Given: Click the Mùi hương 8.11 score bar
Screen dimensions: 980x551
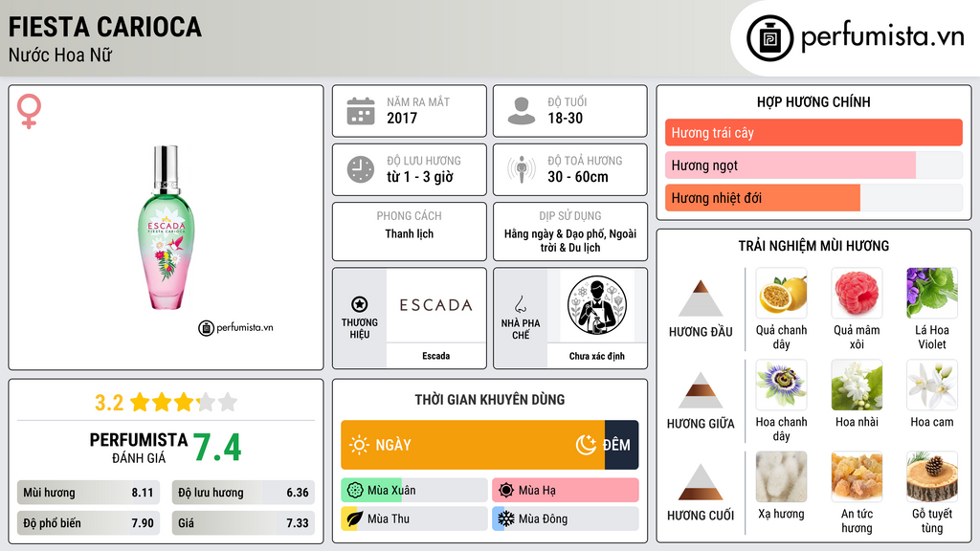Looking at the screenshot, I should (x=88, y=493).
